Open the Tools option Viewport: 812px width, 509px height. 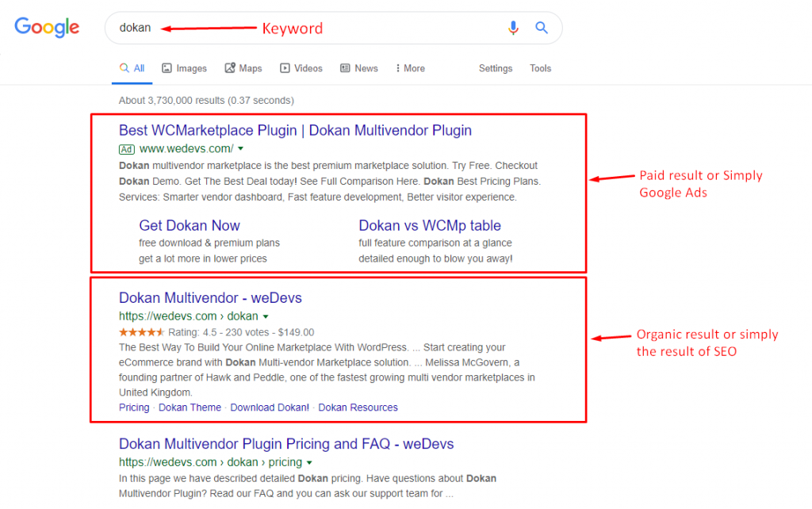[x=540, y=68]
